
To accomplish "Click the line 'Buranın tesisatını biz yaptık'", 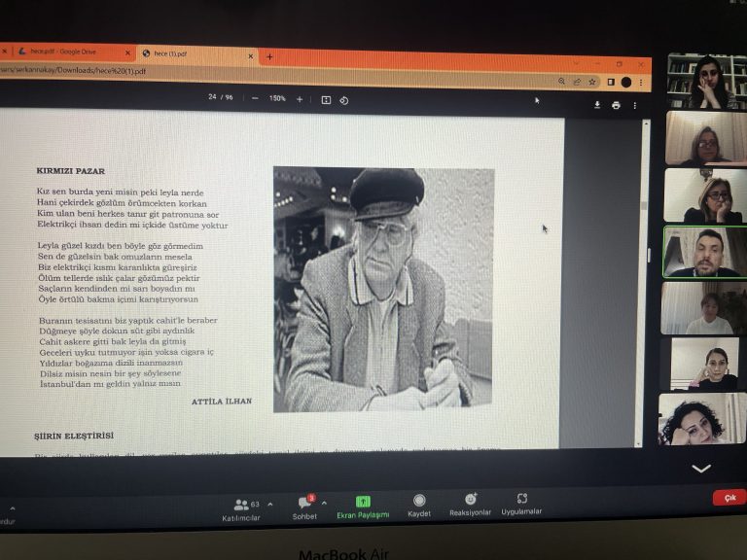I will click(128, 320).
